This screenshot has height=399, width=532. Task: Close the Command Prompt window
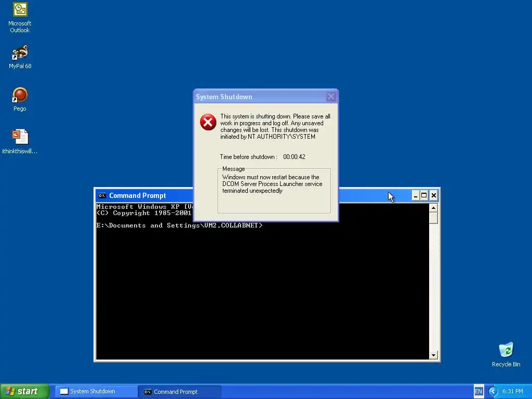click(x=434, y=195)
